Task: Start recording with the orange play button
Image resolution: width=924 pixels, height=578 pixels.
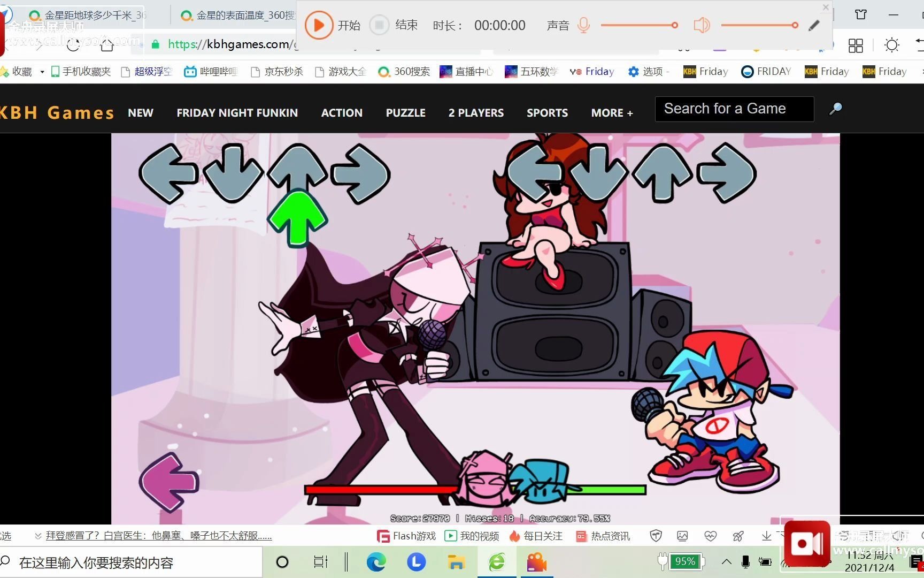Action: (x=319, y=25)
